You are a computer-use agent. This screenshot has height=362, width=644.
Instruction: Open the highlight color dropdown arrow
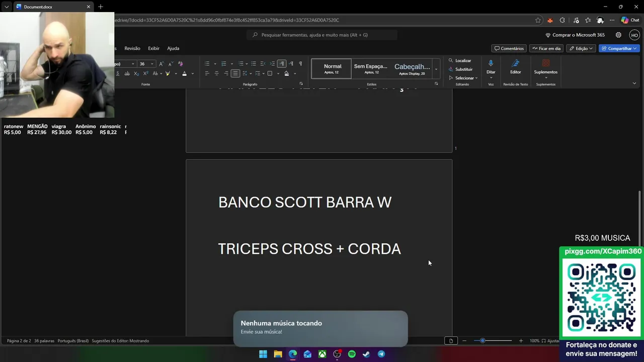(x=175, y=73)
